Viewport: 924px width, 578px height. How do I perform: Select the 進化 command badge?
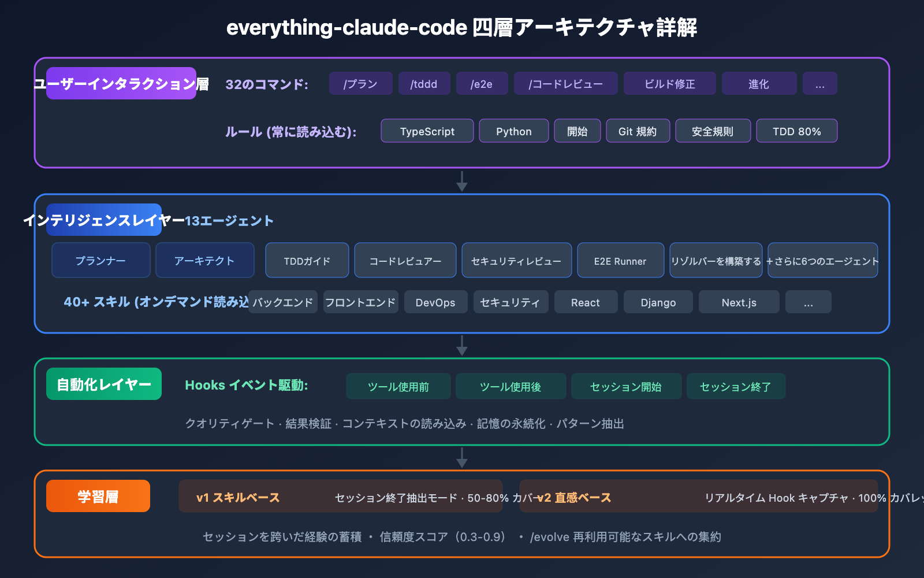point(759,83)
